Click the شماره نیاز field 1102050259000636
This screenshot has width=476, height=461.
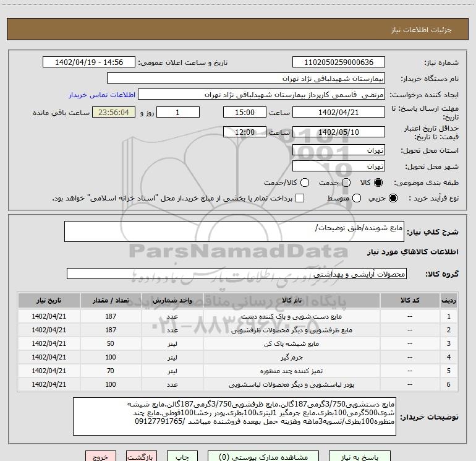(339, 62)
